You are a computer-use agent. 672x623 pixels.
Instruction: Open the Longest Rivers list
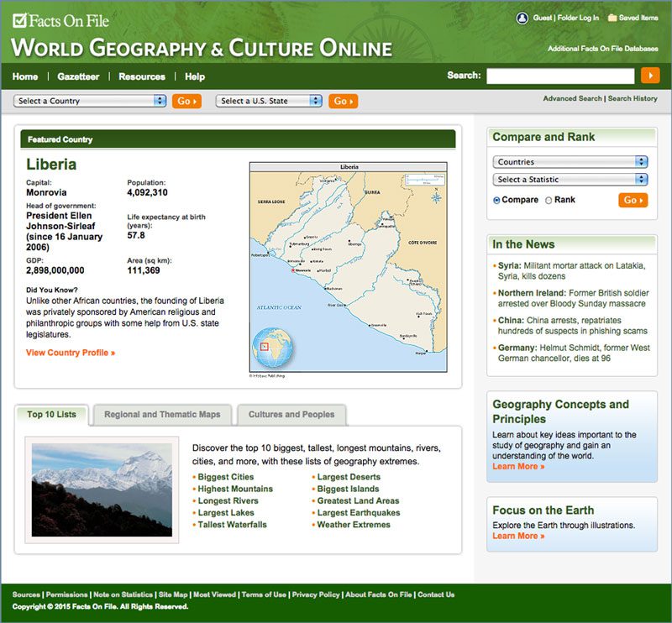(228, 501)
